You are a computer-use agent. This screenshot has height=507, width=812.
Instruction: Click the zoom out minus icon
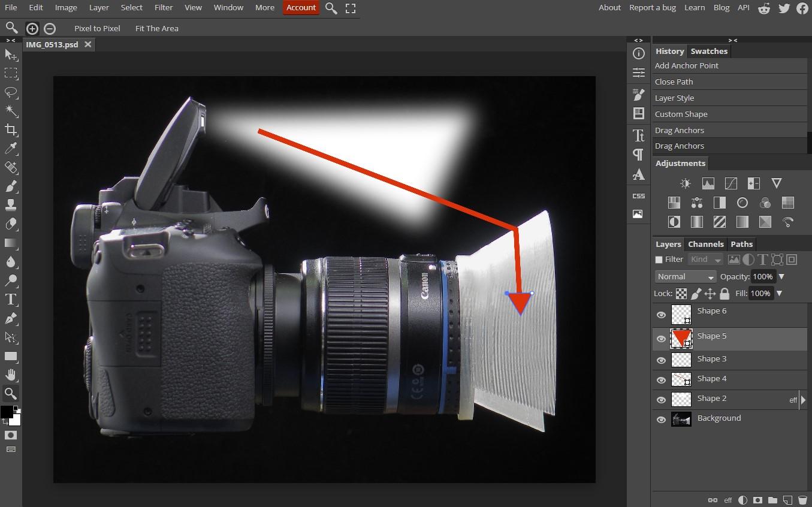pos(50,28)
